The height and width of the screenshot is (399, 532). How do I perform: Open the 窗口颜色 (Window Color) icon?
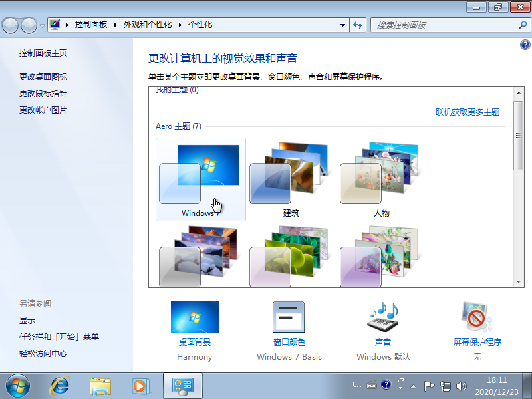click(289, 318)
